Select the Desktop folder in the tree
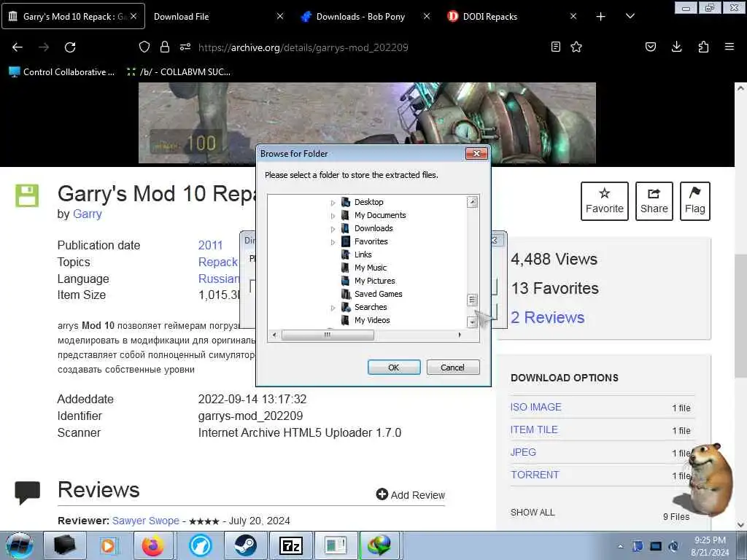The image size is (747, 560). coord(368,202)
